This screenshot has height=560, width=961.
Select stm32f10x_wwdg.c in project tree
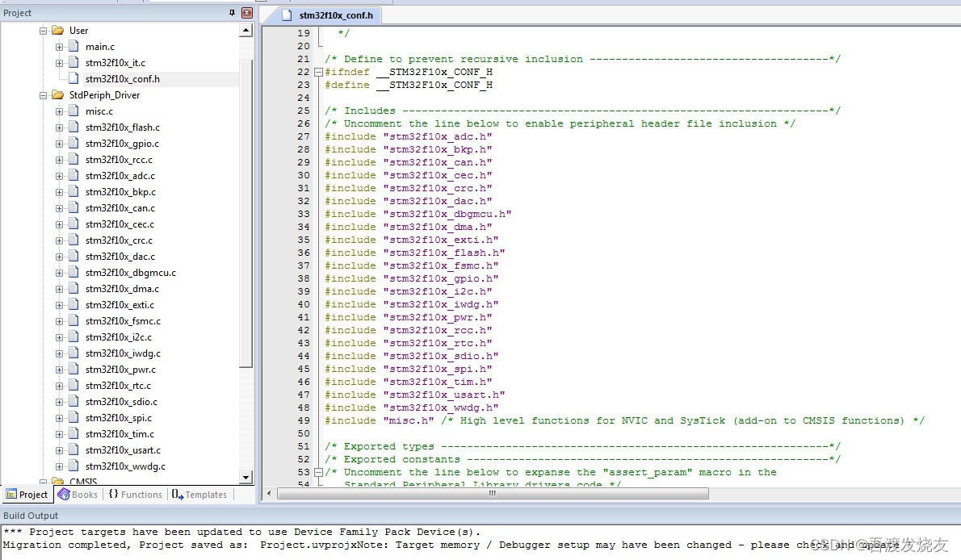(125, 466)
